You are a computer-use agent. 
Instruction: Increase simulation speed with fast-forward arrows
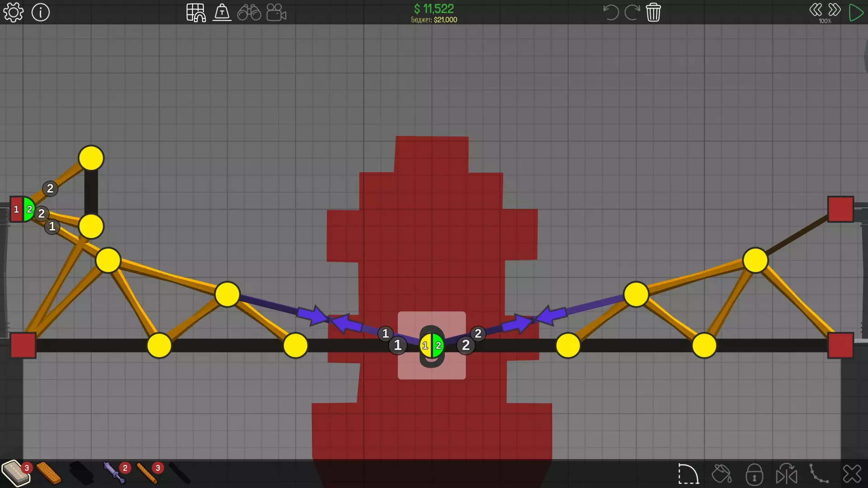tap(835, 10)
